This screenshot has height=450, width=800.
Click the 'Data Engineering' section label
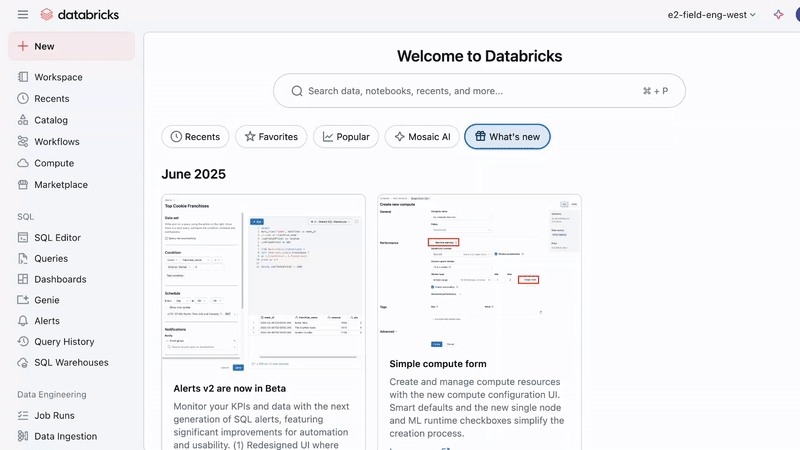tap(52, 394)
